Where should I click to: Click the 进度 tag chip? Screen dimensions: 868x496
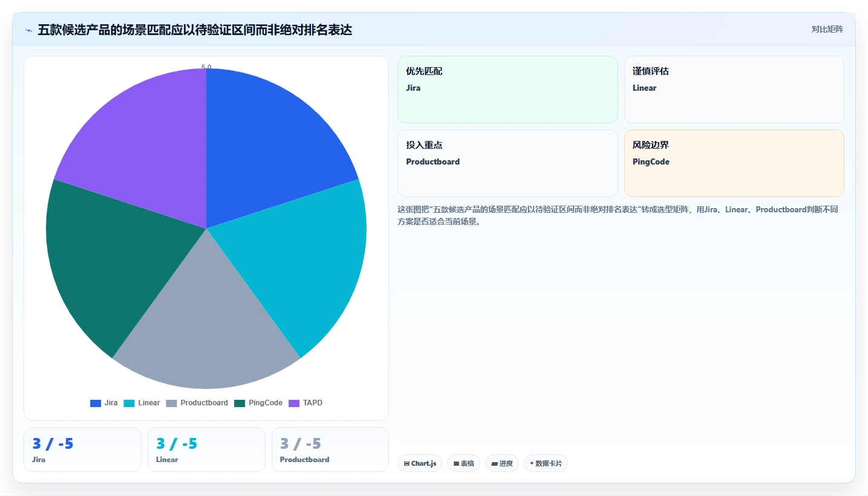pos(502,463)
